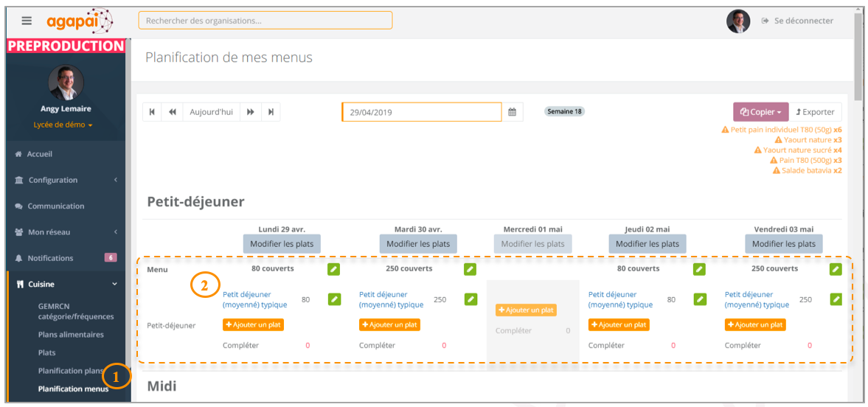
Task: Click Se déconnecter to log out
Action: (x=797, y=21)
